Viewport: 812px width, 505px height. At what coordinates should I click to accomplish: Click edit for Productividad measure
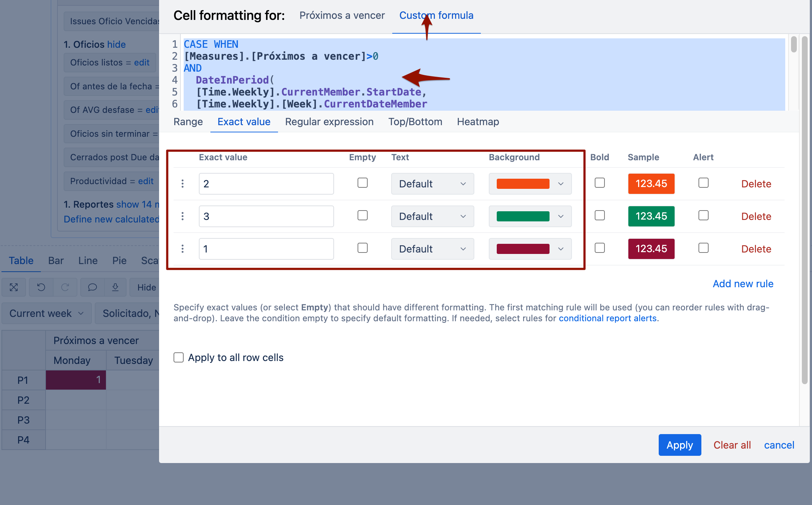pos(146,181)
